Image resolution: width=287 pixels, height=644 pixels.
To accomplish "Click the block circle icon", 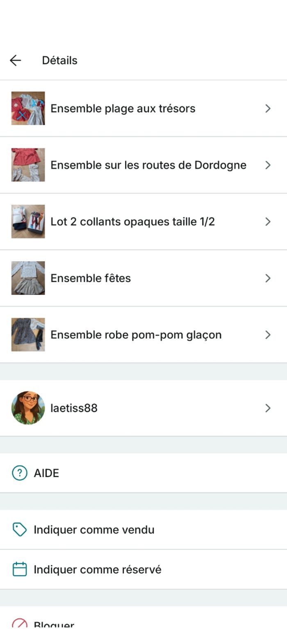I will click(19, 623).
